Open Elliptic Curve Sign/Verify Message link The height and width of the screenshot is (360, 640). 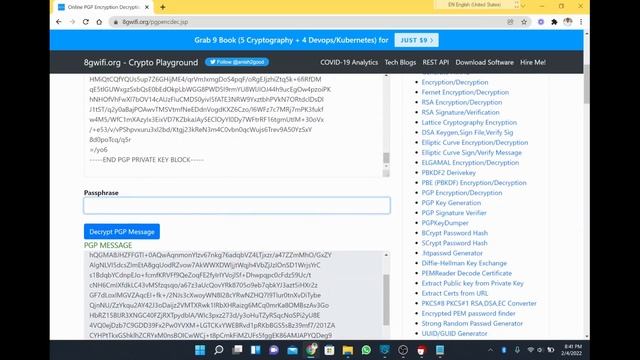[471, 153]
